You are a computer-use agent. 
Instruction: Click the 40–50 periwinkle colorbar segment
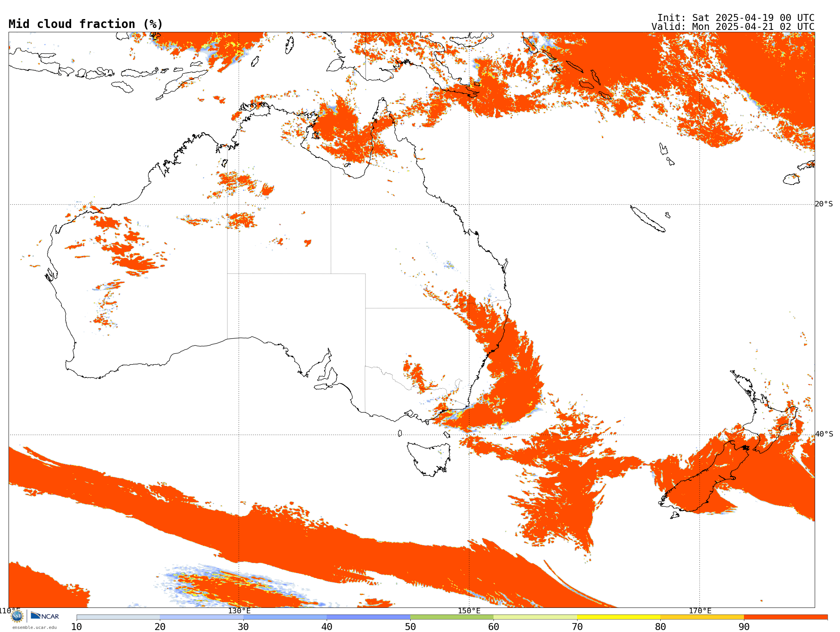point(368,617)
